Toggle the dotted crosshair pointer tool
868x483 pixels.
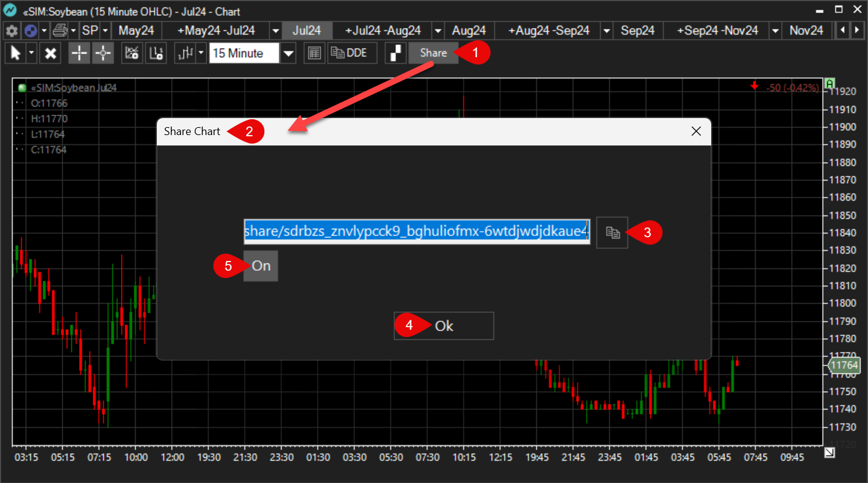pos(102,53)
